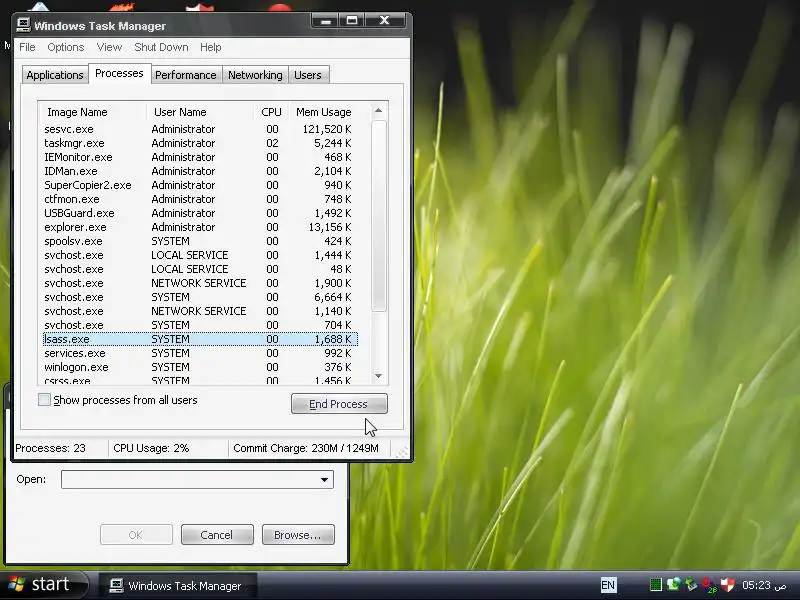Sort by the CPU column header

pyautogui.click(x=271, y=112)
